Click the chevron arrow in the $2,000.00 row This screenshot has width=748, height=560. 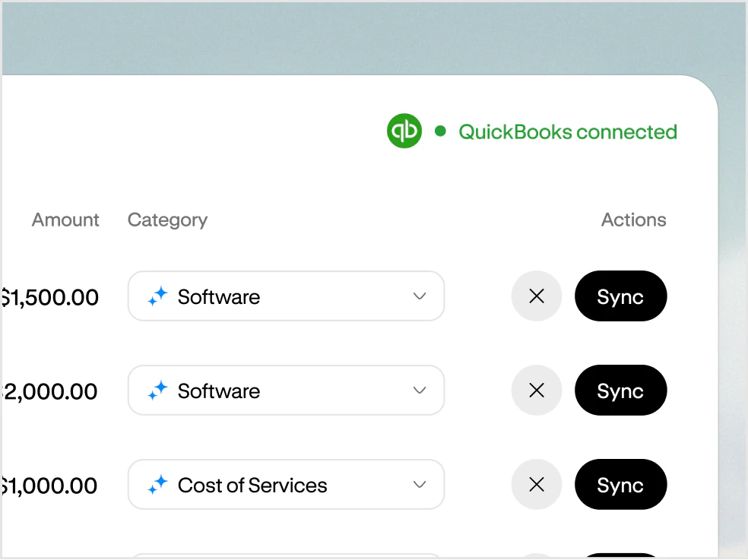tap(420, 391)
